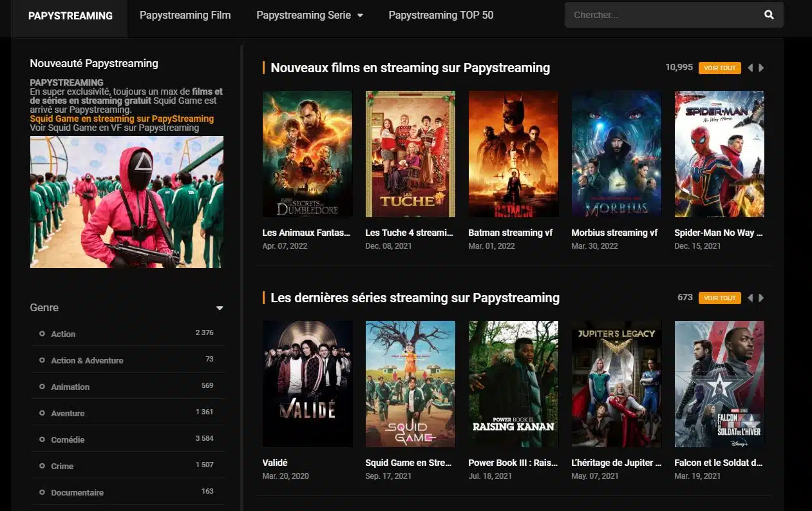Click previous arrow in Nouveaux films section

[x=750, y=68]
